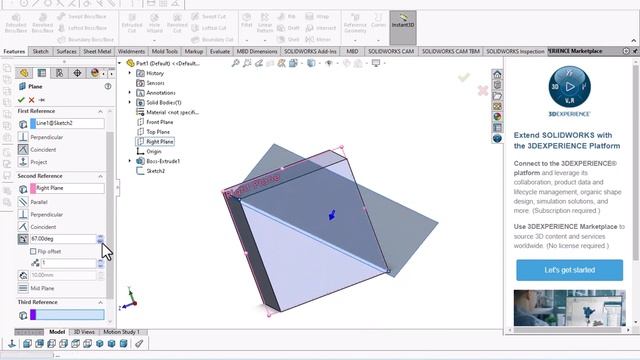This screenshot has height=360, width=640.
Task: Accept the plane with the green checkmark
Action: (21, 100)
